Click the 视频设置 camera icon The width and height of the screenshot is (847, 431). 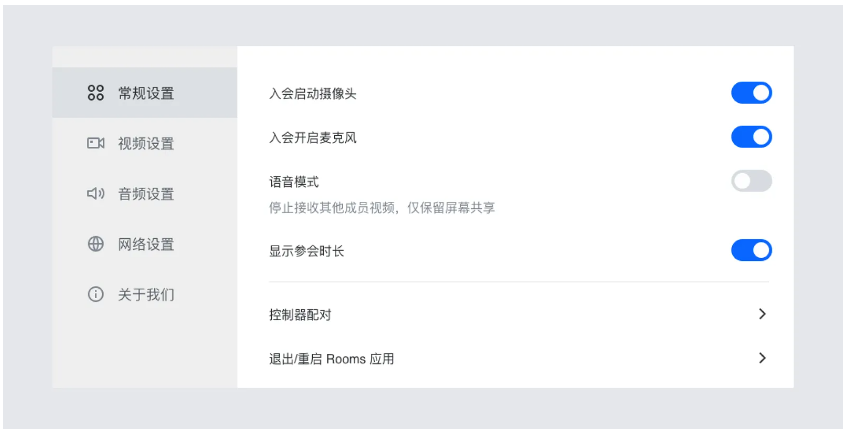(96, 143)
